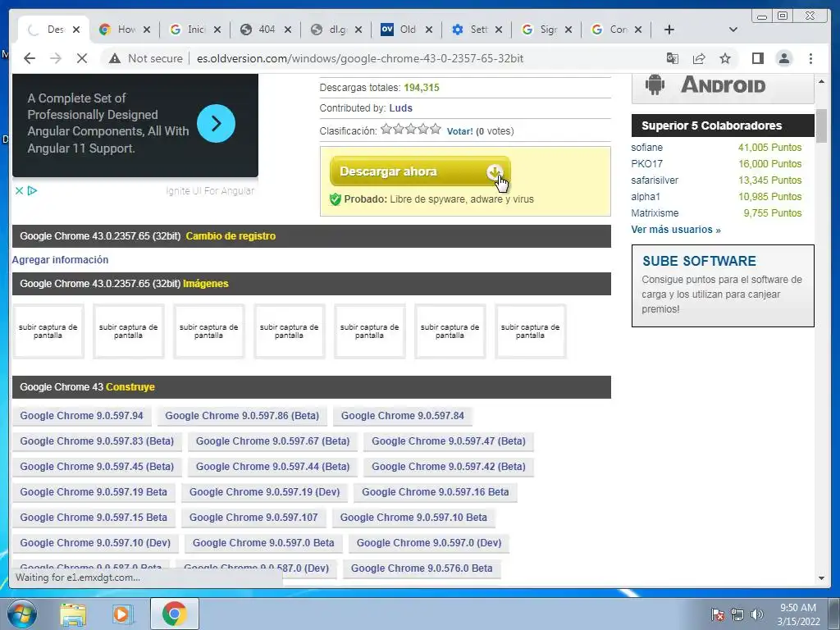Click the Descargar ahora download button
Screen dimensions: 840x630
coord(419,171)
